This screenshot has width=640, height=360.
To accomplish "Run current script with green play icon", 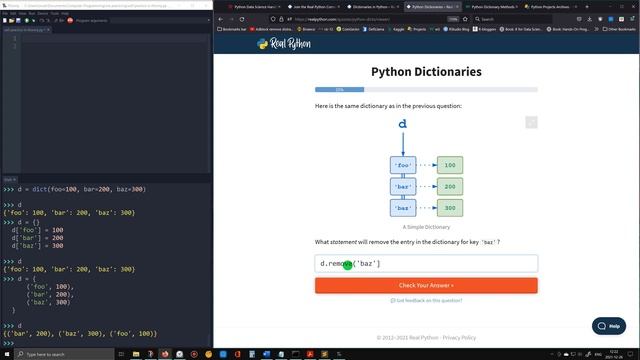I will tap(27, 20).
